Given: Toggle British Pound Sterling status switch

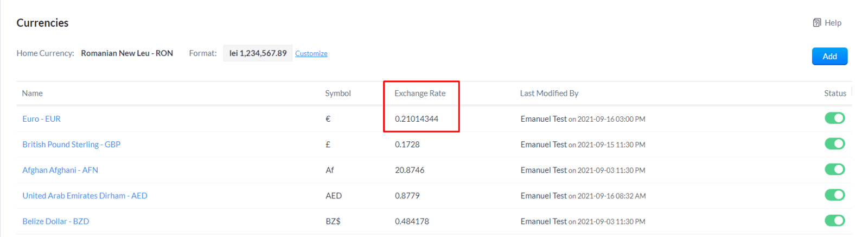Looking at the screenshot, I should tap(835, 144).
